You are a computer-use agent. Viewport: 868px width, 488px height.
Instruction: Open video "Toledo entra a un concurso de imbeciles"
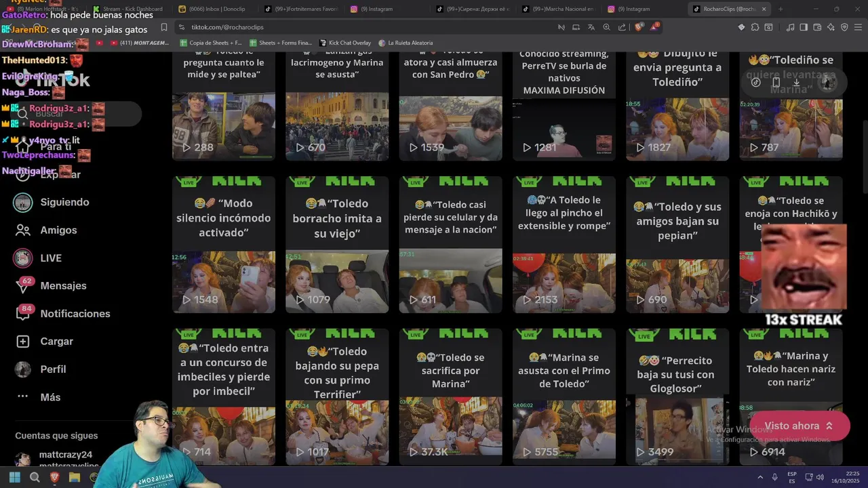pos(224,397)
